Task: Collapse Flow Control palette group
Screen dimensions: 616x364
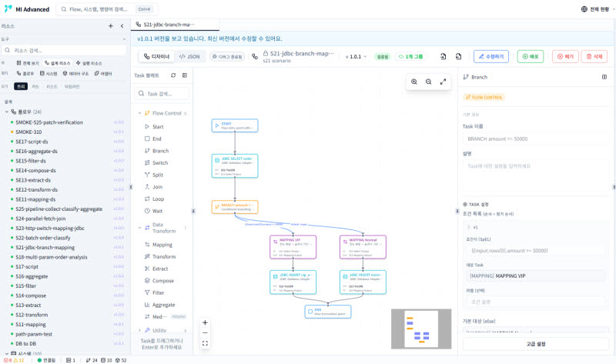Action: point(139,113)
